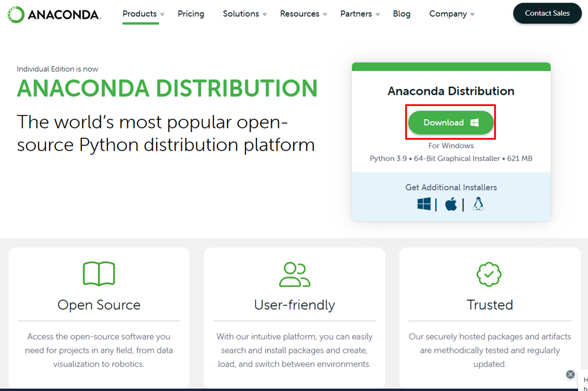Click the 'Trusted' heading

tap(490, 305)
